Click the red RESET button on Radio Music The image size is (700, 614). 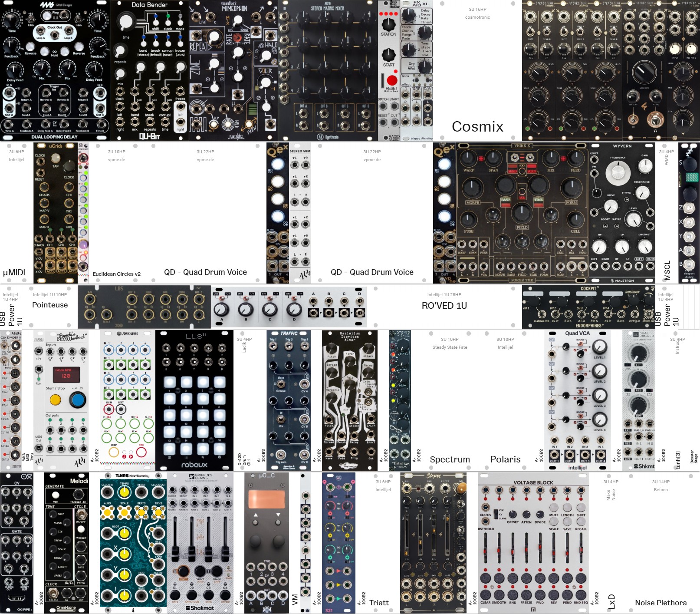pos(392,80)
